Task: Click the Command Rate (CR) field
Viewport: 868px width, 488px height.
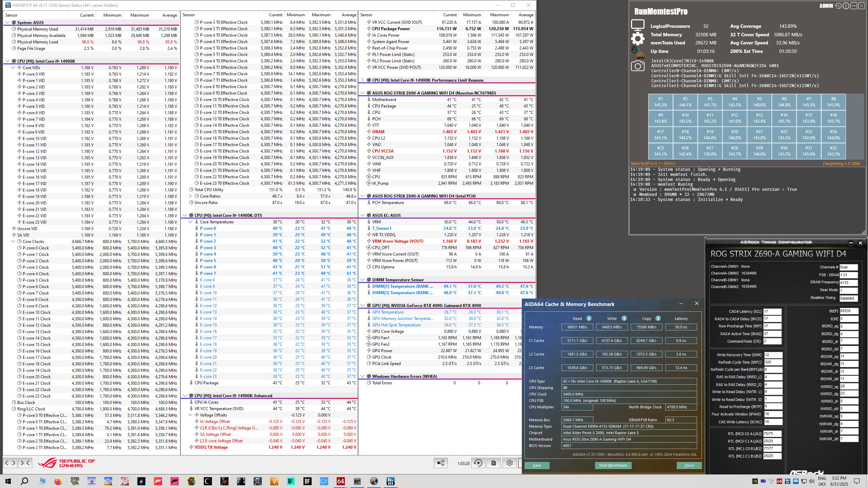Action: (x=772, y=341)
